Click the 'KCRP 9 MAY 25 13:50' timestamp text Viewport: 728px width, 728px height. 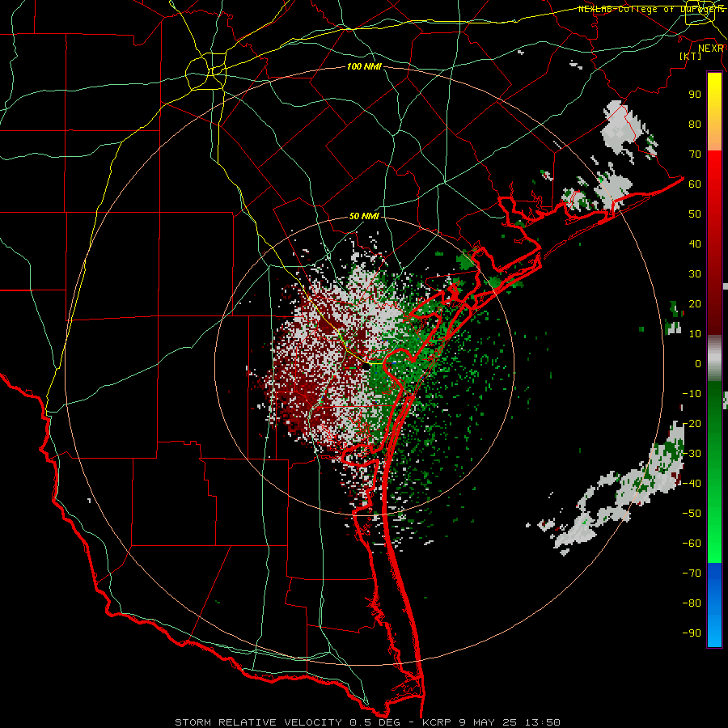point(491,722)
